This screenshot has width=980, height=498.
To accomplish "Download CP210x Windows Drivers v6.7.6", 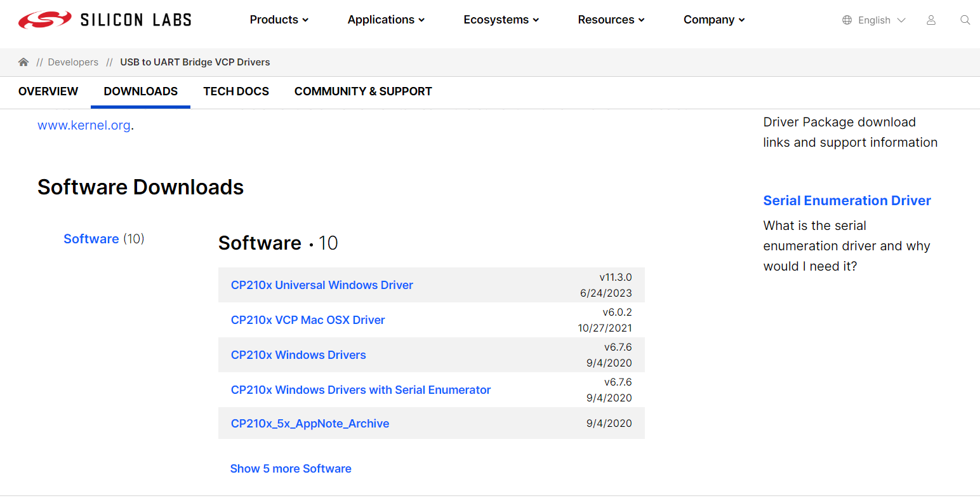I will 298,355.
